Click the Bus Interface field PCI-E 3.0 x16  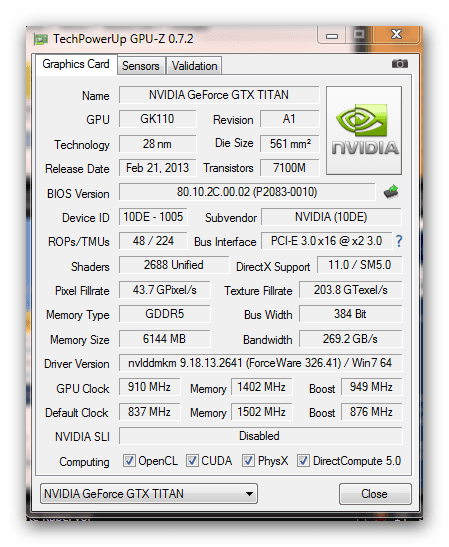coord(327,241)
